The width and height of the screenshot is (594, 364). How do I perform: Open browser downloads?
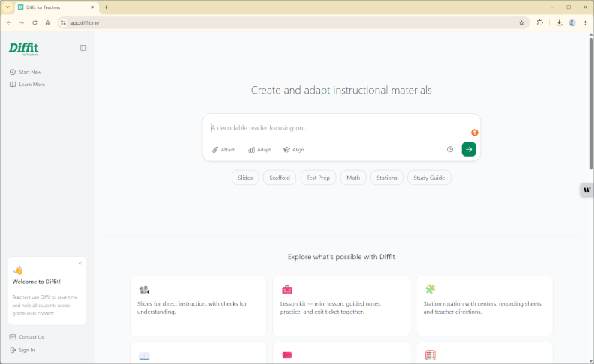(559, 22)
